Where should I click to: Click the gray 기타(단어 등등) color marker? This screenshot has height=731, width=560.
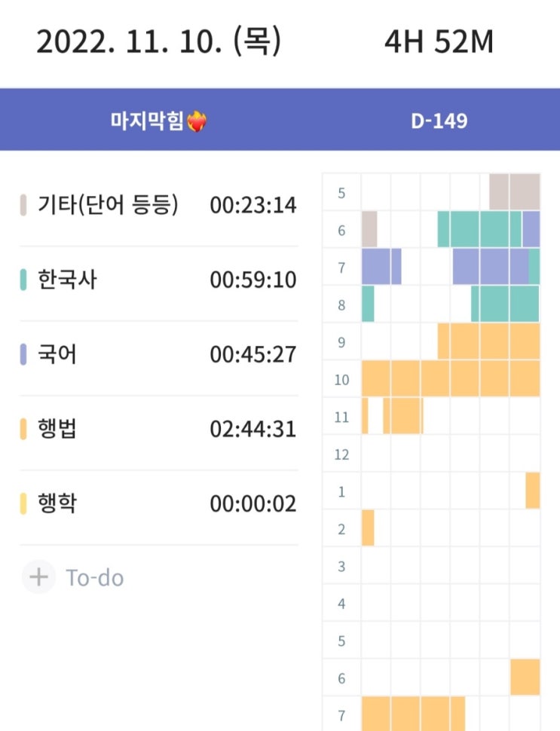[23, 205]
